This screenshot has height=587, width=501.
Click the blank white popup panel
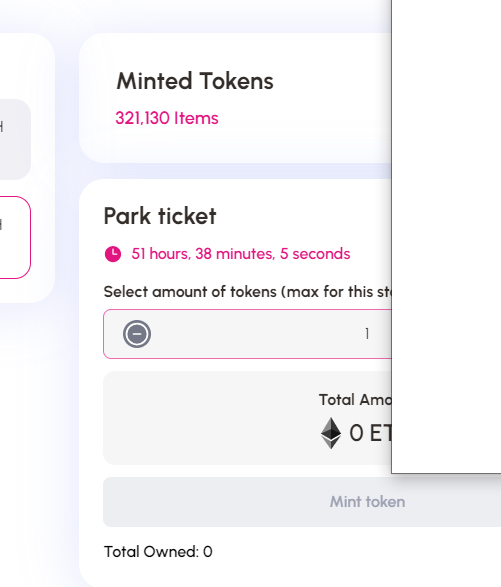(x=446, y=237)
